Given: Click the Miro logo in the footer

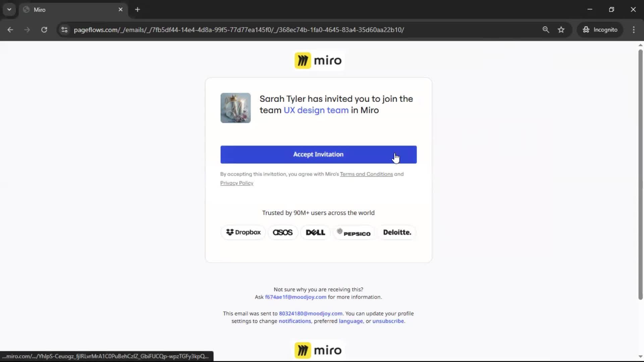Looking at the screenshot, I should (x=318, y=350).
